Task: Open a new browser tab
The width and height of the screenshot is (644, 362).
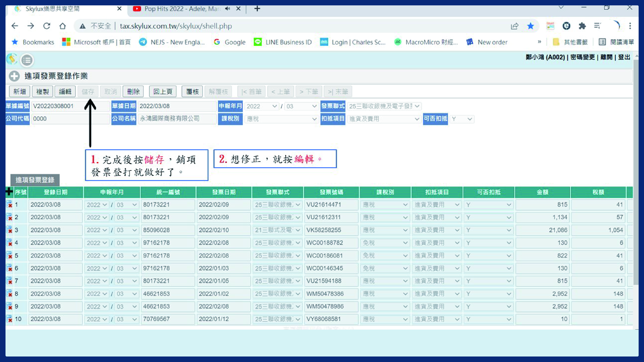Action: (257, 9)
